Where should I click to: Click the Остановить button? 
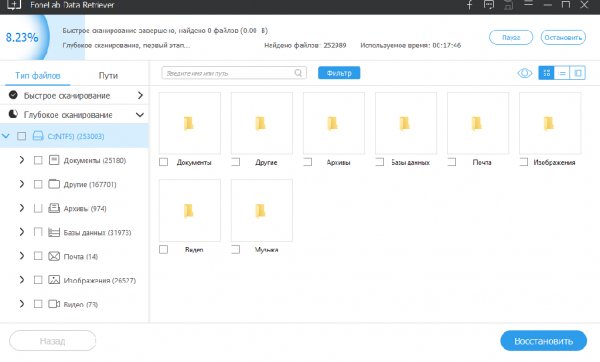563,38
